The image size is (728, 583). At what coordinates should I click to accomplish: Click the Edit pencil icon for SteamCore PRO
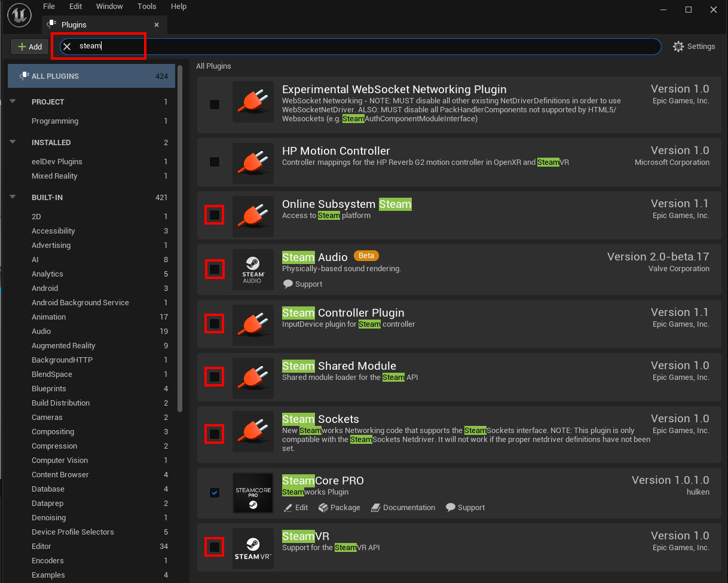point(287,507)
